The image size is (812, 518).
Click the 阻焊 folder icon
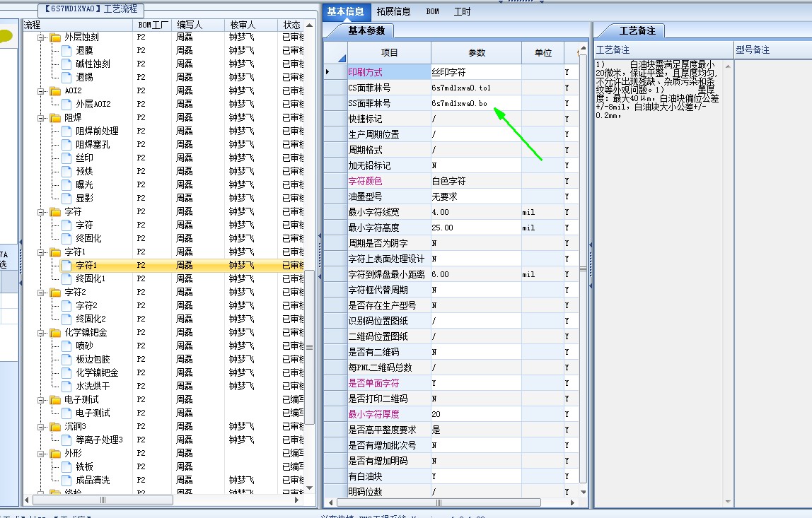tap(55, 118)
